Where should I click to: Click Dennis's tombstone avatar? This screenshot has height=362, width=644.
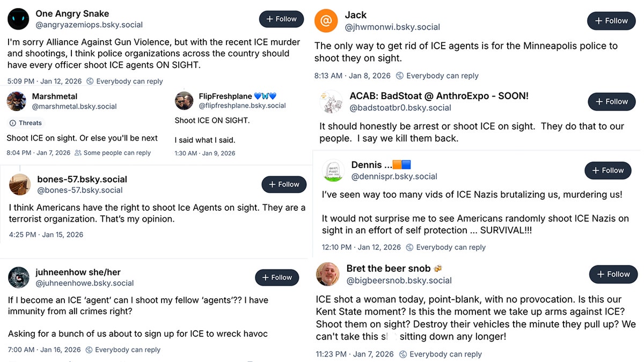[x=333, y=171]
